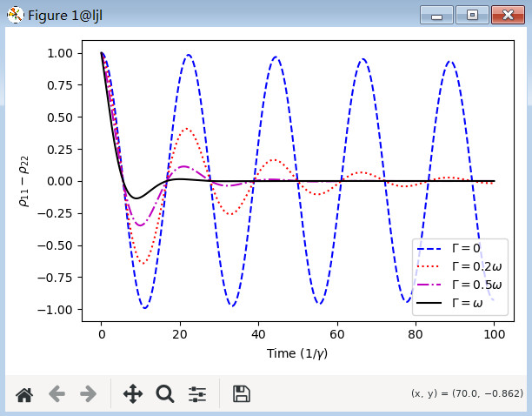The image size is (532, 416).
Task: Save the figure with floppy disk icon
Action: click(x=242, y=394)
